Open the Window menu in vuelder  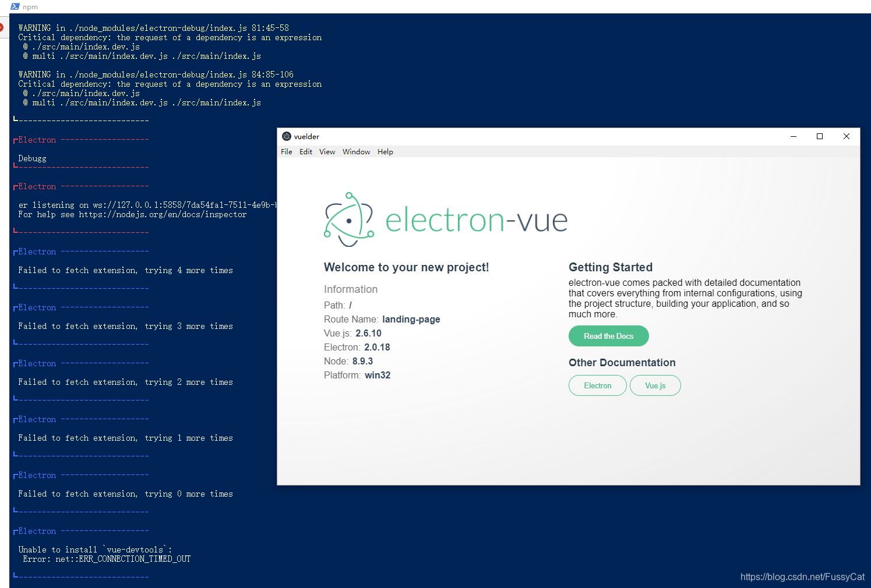pyautogui.click(x=356, y=152)
